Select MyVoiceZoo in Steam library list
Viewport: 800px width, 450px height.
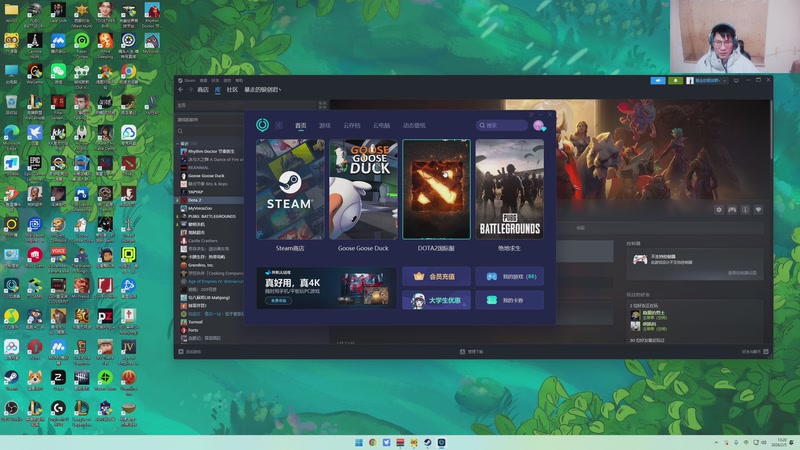199,208
